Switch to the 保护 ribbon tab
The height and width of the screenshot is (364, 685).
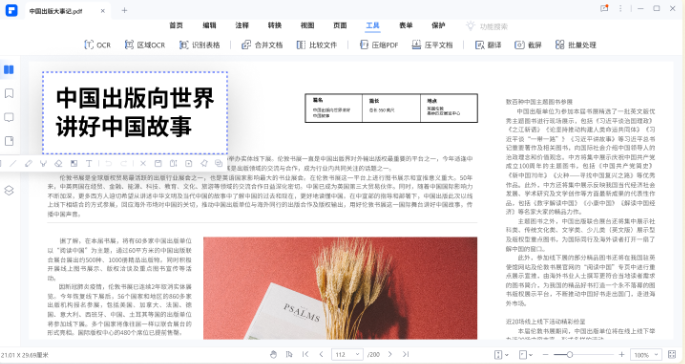pyautogui.click(x=438, y=26)
